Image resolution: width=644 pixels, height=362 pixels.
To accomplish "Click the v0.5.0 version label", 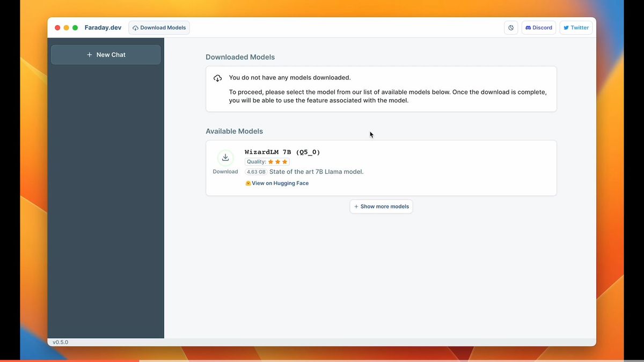I will click(x=60, y=342).
